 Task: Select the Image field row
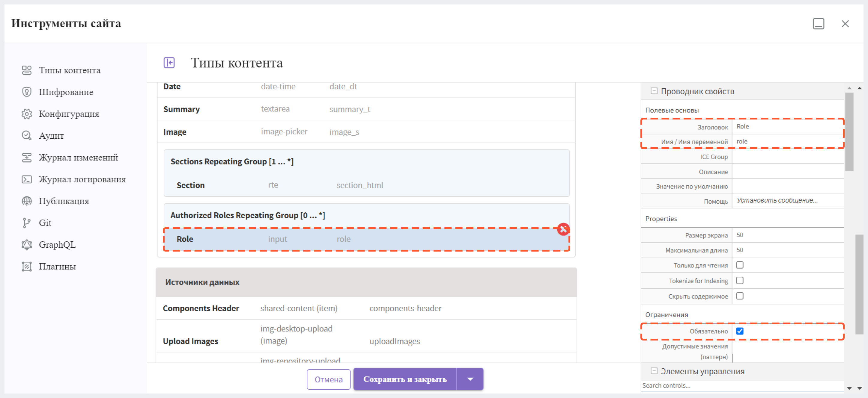(x=366, y=132)
